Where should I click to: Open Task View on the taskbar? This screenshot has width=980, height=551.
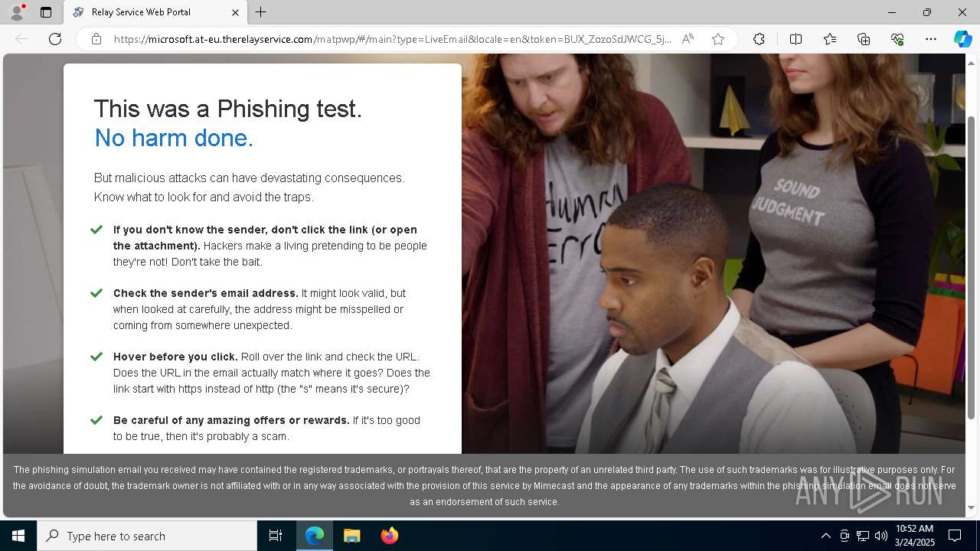tap(276, 536)
